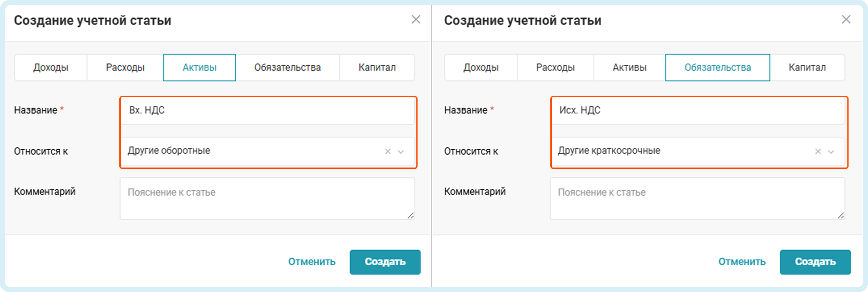Expand the 'Другие оборотные' dropdown arrow

[x=401, y=152]
